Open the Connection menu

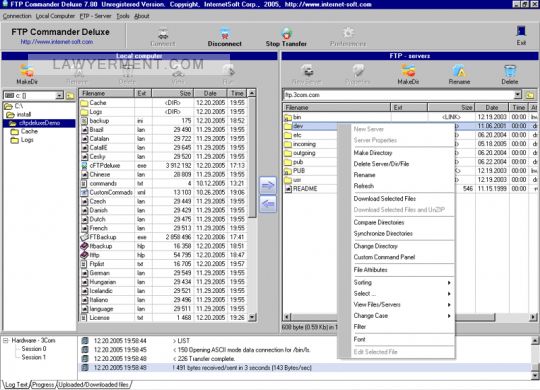17,16
